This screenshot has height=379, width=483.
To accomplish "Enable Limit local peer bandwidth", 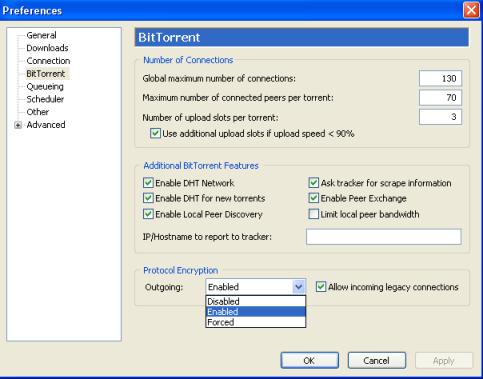I will click(313, 214).
